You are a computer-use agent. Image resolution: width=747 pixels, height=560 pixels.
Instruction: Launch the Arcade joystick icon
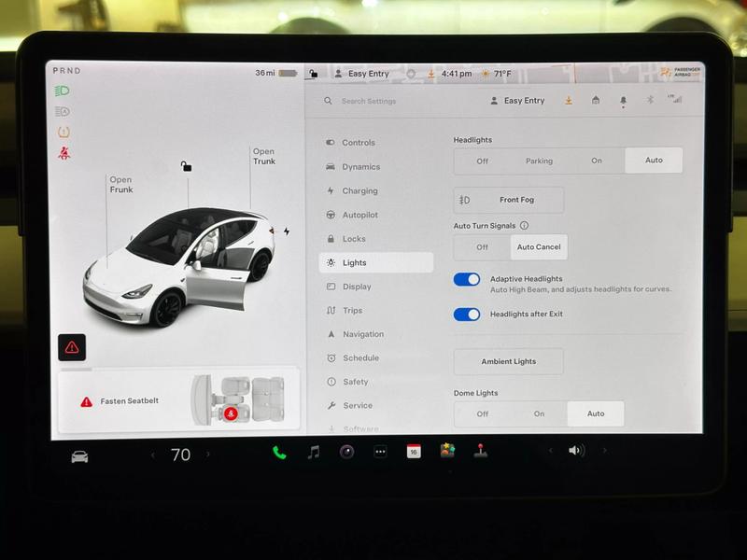click(481, 452)
